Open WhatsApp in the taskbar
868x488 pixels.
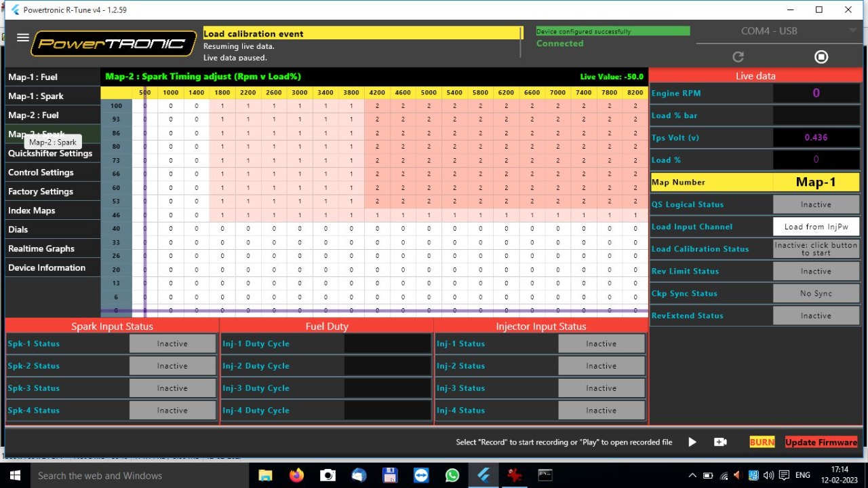point(452,475)
